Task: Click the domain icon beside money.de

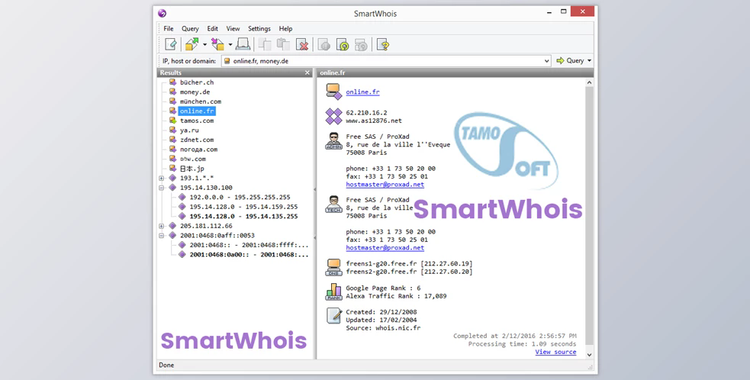Action: tap(173, 92)
